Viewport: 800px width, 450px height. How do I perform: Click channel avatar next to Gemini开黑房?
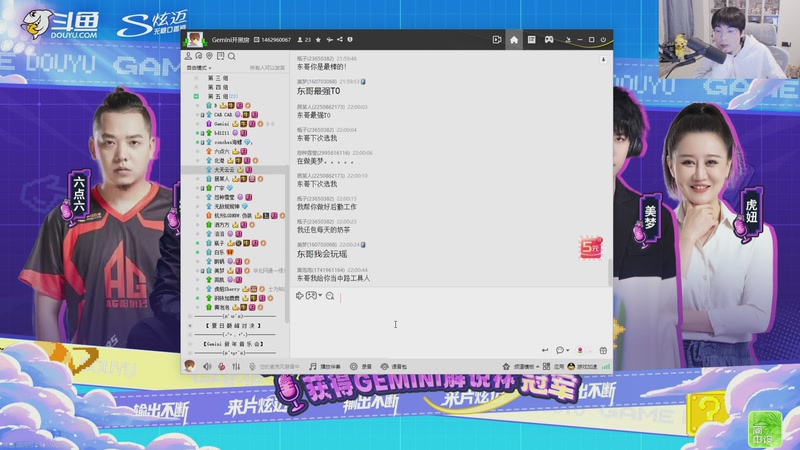pyautogui.click(x=194, y=39)
